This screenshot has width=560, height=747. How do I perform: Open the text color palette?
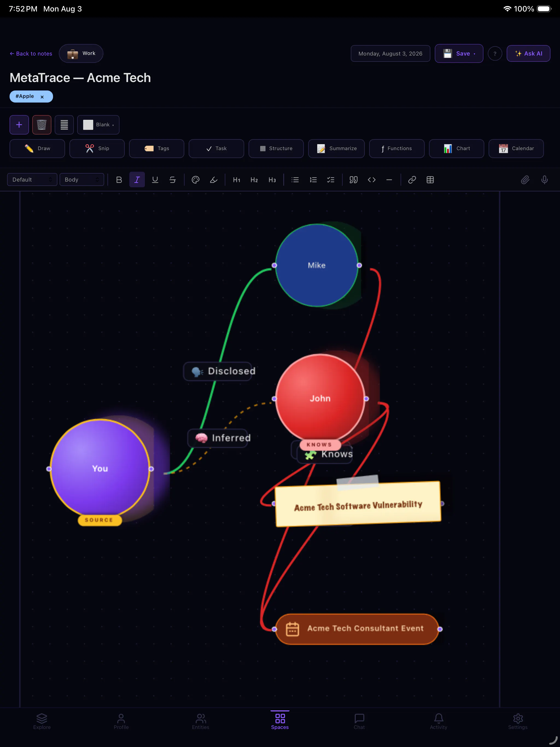pos(196,180)
